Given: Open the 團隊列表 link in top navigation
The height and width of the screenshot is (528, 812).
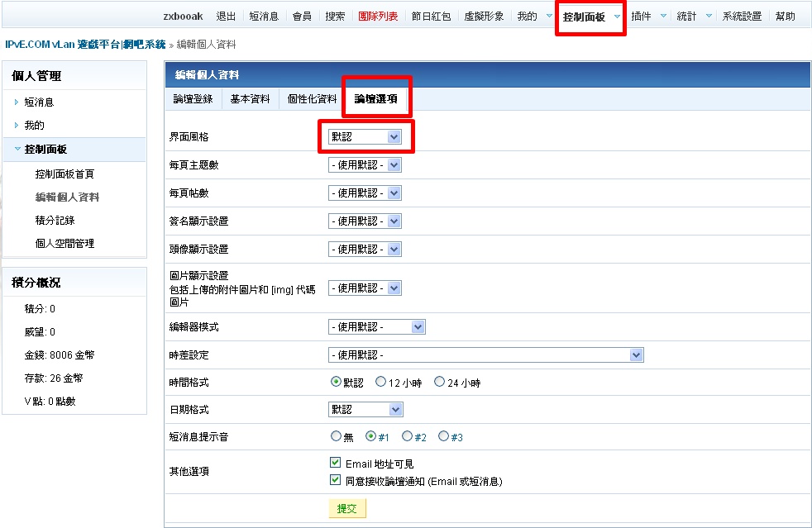Looking at the screenshot, I should [x=378, y=17].
